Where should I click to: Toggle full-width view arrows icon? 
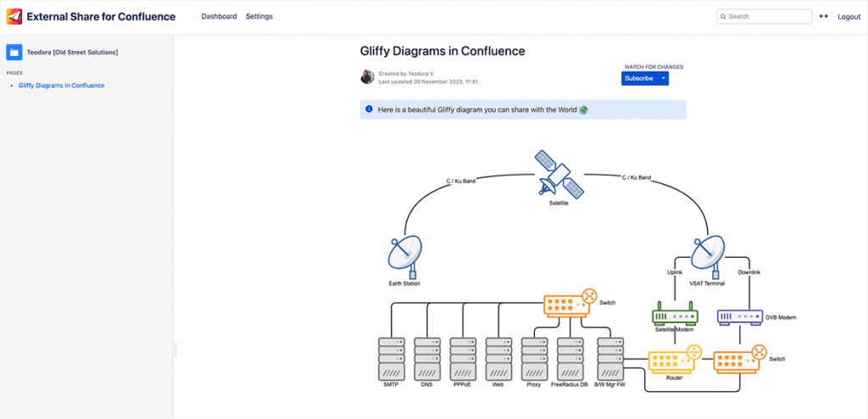coord(822,17)
